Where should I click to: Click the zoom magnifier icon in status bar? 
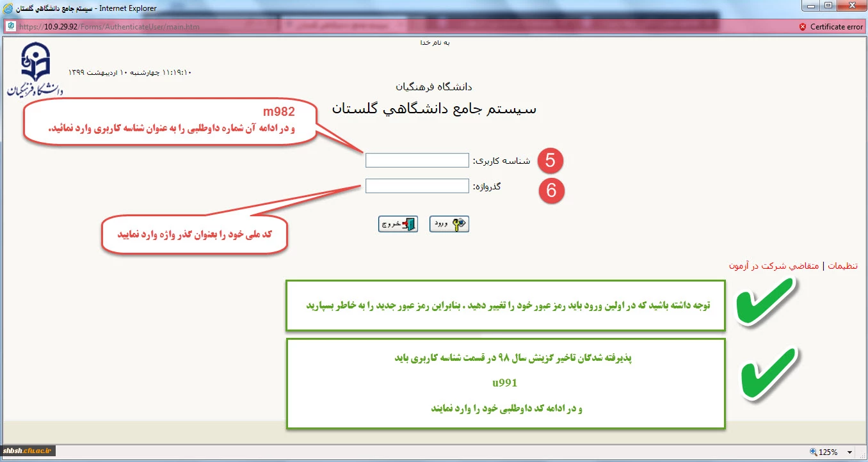[814, 452]
